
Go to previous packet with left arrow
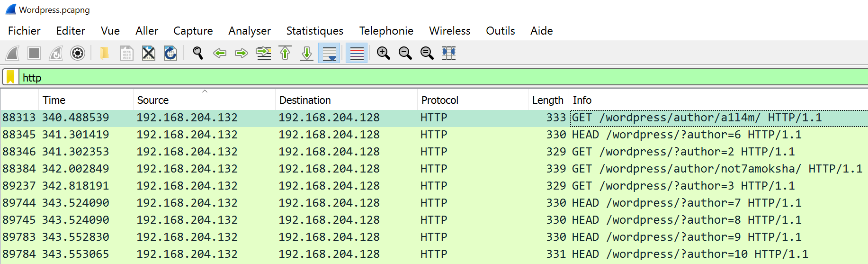click(220, 53)
